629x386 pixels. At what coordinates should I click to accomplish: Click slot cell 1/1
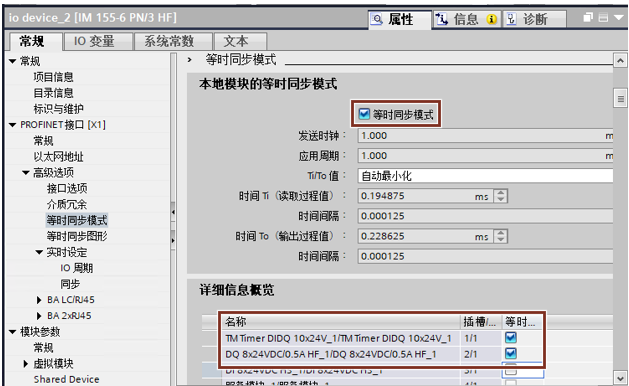[x=481, y=338]
